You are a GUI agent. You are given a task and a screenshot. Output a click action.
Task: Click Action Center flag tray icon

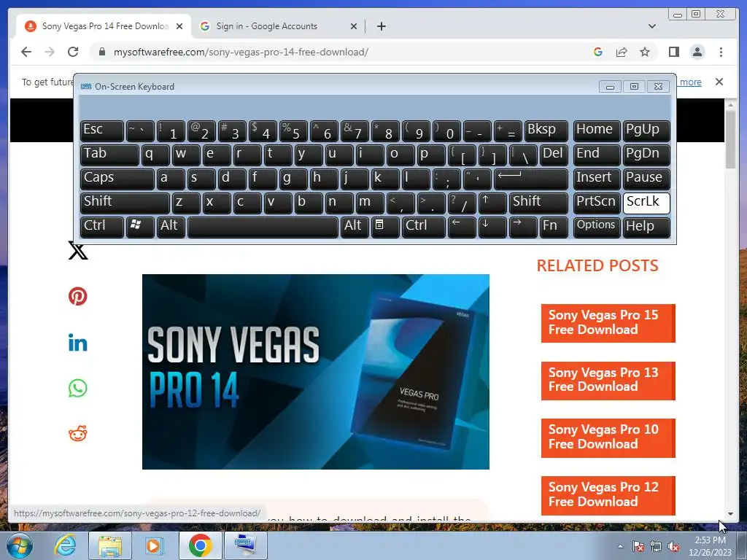(x=638, y=546)
